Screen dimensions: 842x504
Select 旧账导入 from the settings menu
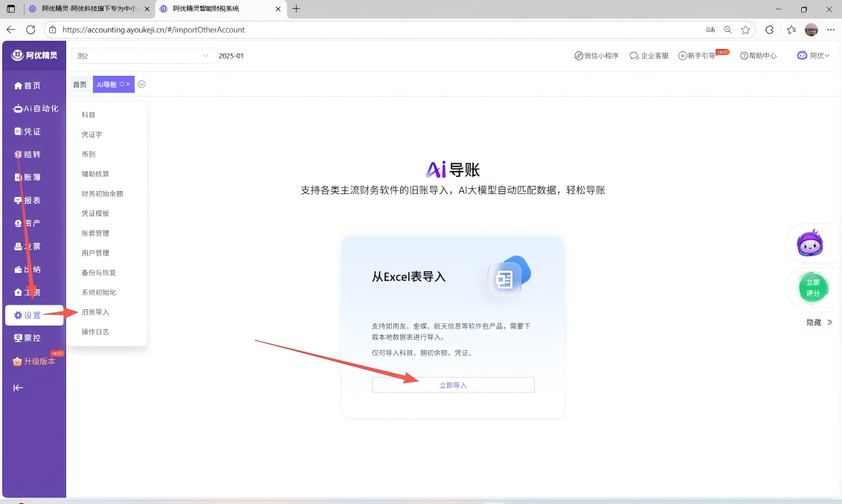(x=95, y=312)
